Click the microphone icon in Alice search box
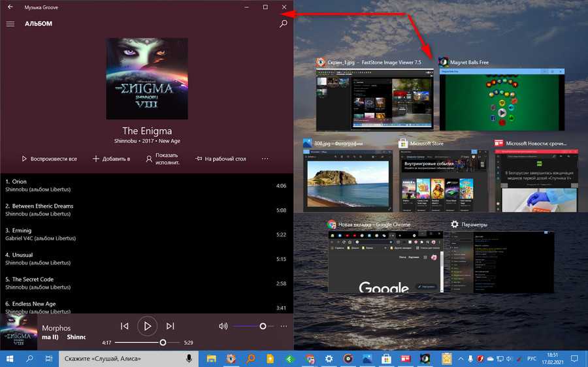The width and height of the screenshot is (588, 367). [x=189, y=359]
